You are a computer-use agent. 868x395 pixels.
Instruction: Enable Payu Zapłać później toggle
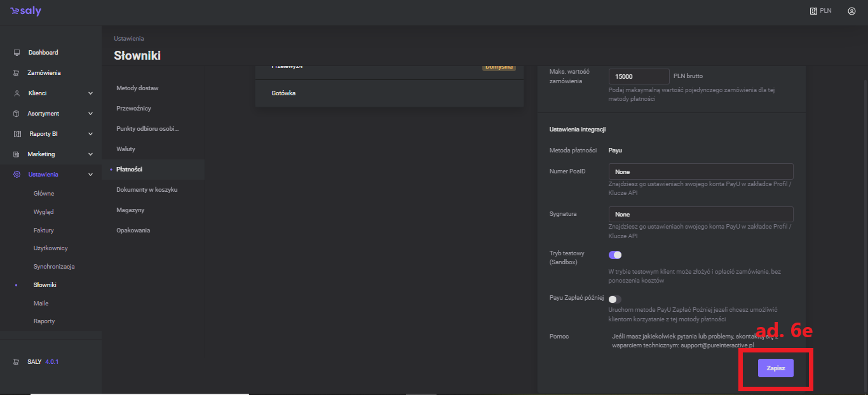click(x=614, y=299)
